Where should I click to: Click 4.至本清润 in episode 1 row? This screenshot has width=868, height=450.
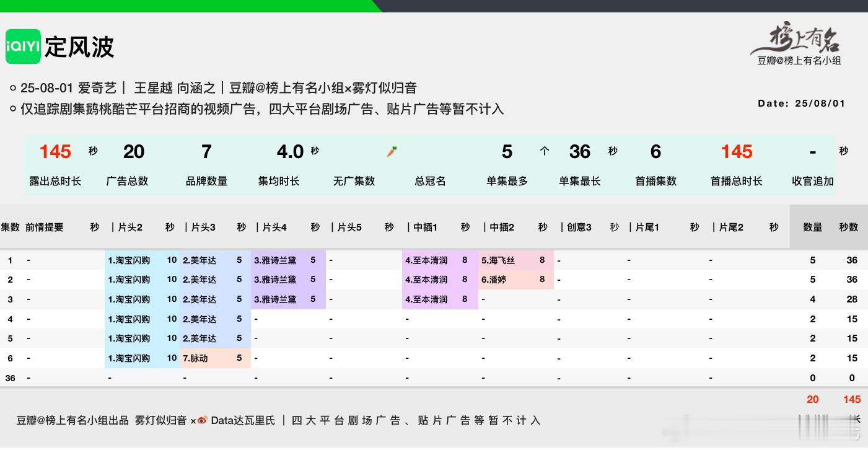click(x=426, y=260)
